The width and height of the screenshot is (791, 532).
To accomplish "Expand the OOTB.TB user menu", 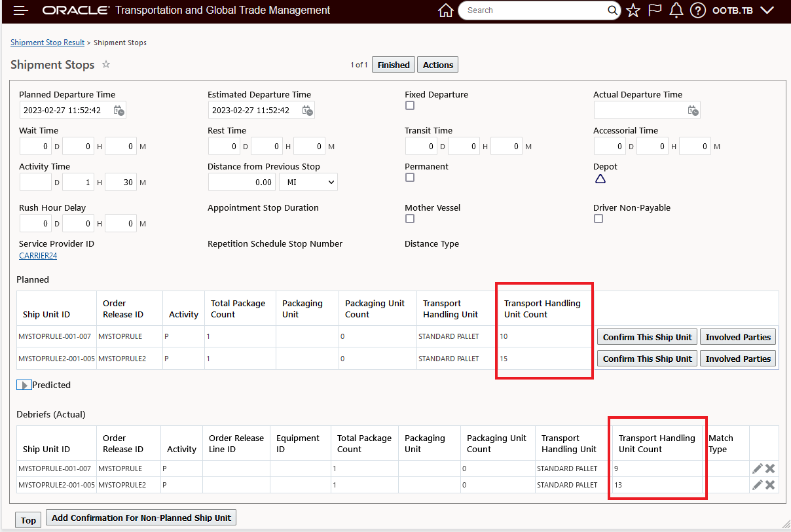I will click(x=743, y=10).
